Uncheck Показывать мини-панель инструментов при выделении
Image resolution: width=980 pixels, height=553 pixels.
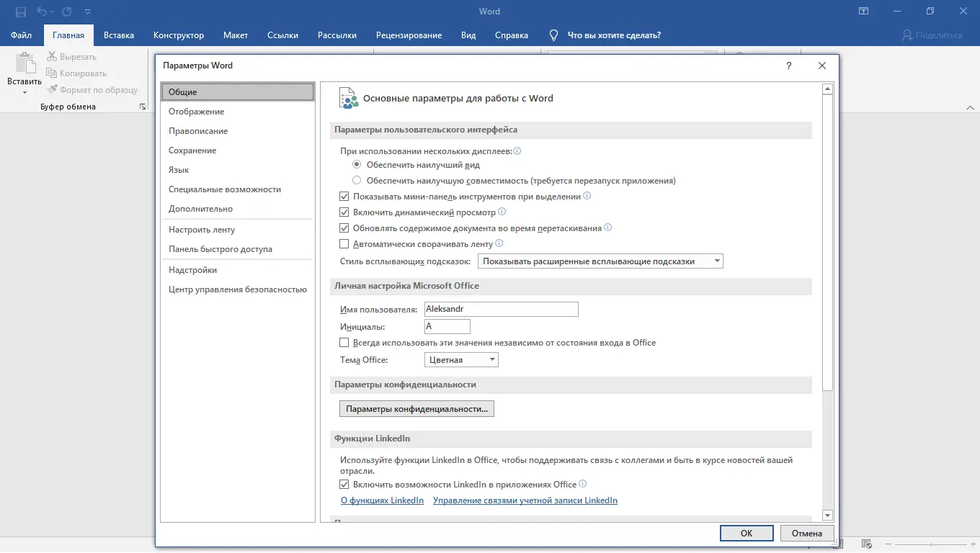click(x=344, y=196)
